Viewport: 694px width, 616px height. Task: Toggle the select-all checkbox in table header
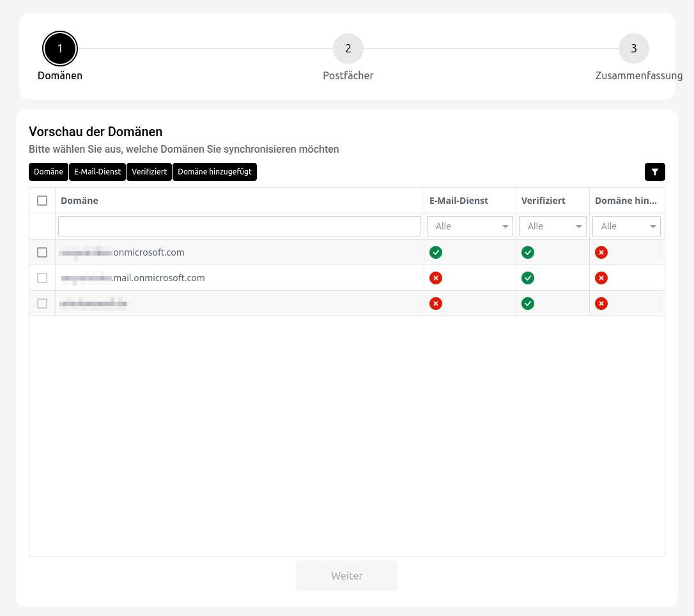point(42,201)
